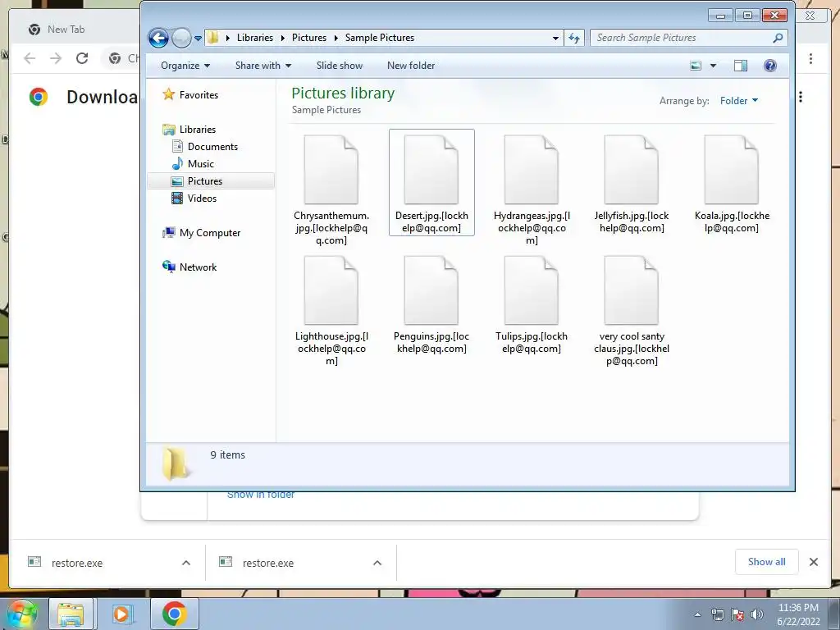Open Music library in sidebar

click(x=193, y=164)
